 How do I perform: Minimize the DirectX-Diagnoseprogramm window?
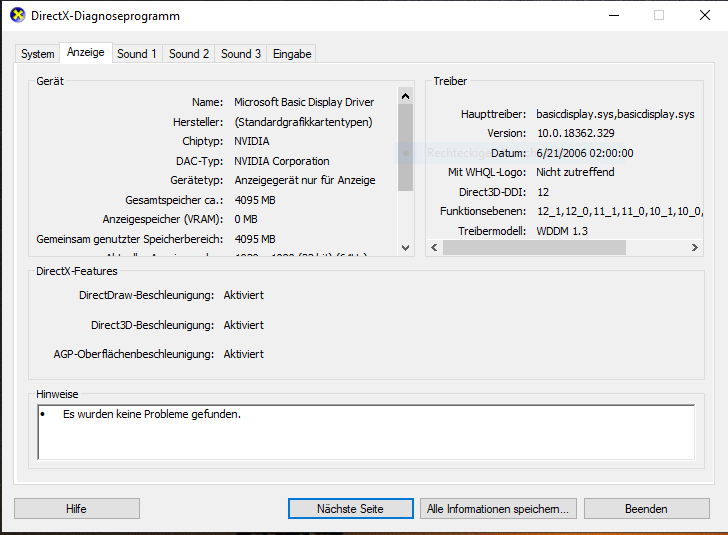(614, 15)
